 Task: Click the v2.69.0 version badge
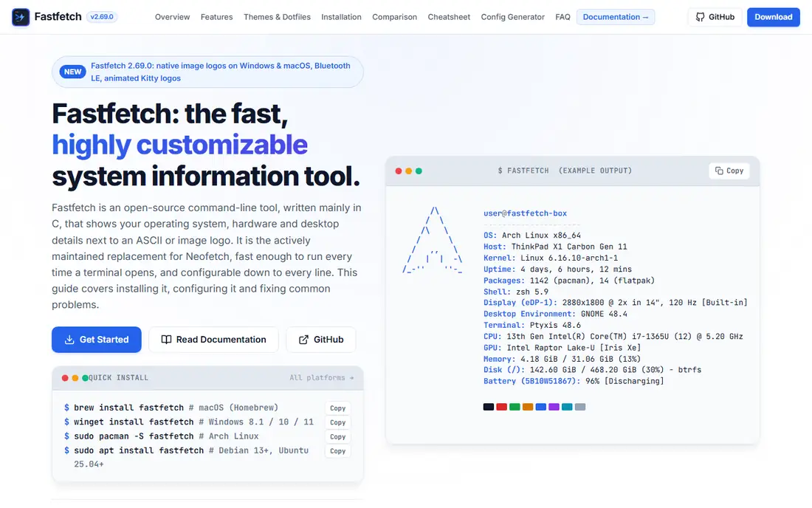coord(102,16)
